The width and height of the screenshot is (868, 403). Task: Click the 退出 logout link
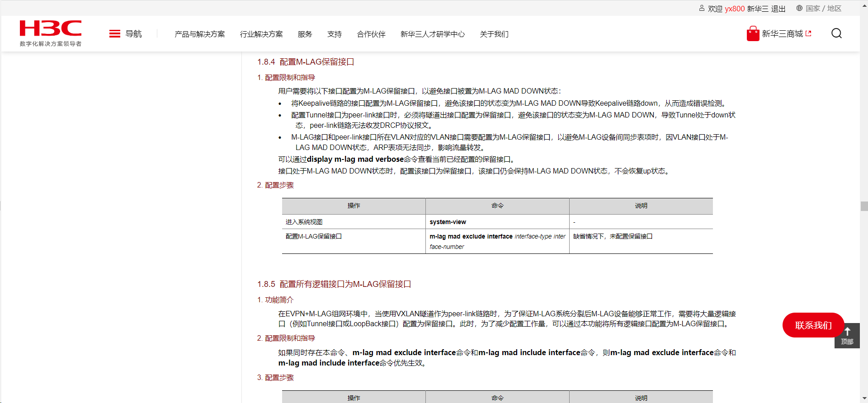(778, 9)
